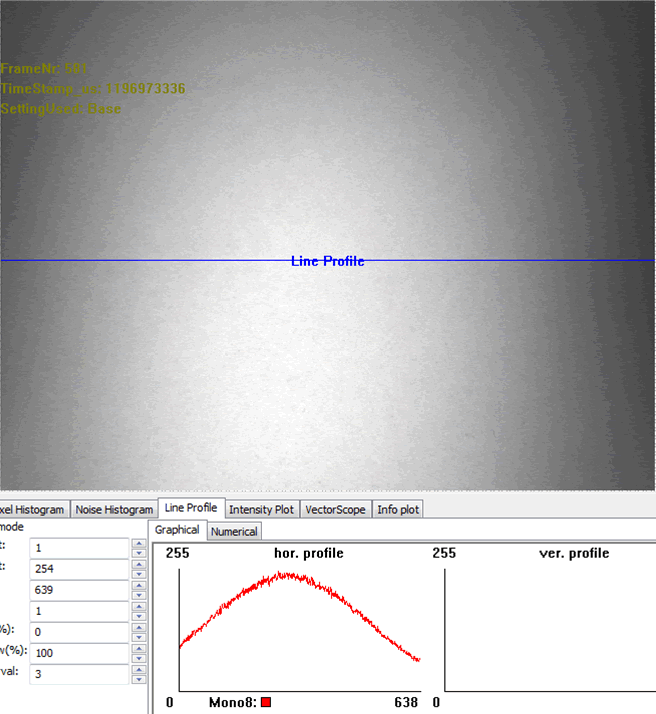Image resolution: width=656 pixels, height=714 pixels.
Task: Decrease the interval value 3 with down arrow
Action: tap(139, 679)
